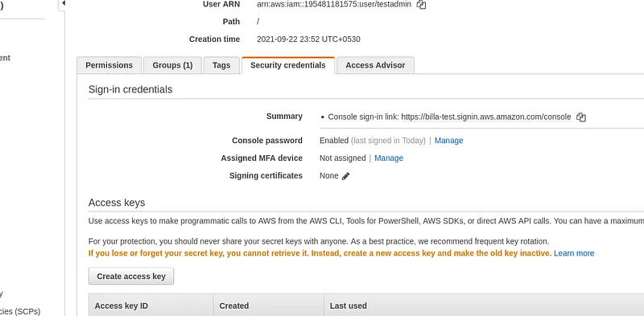Click the 'Enabled' console password status
Viewport: 644px width, 316px height.
coord(334,141)
